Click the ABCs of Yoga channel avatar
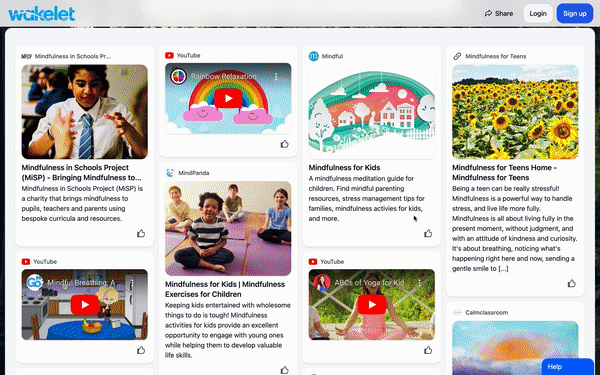The height and width of the screenshot is (375, 600). (x=322, y=283)
